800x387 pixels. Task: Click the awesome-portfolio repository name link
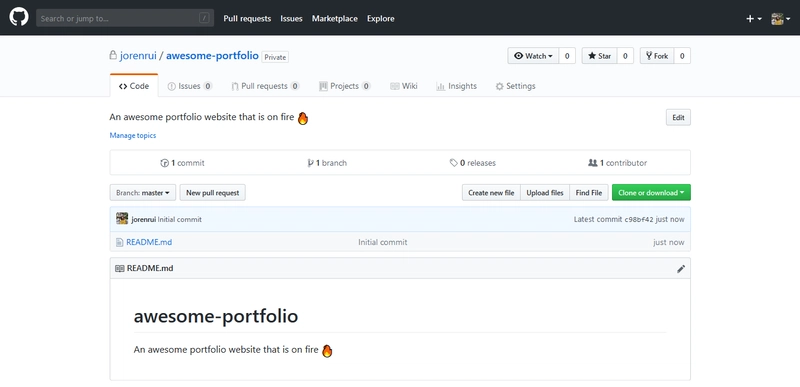(212, 56)
